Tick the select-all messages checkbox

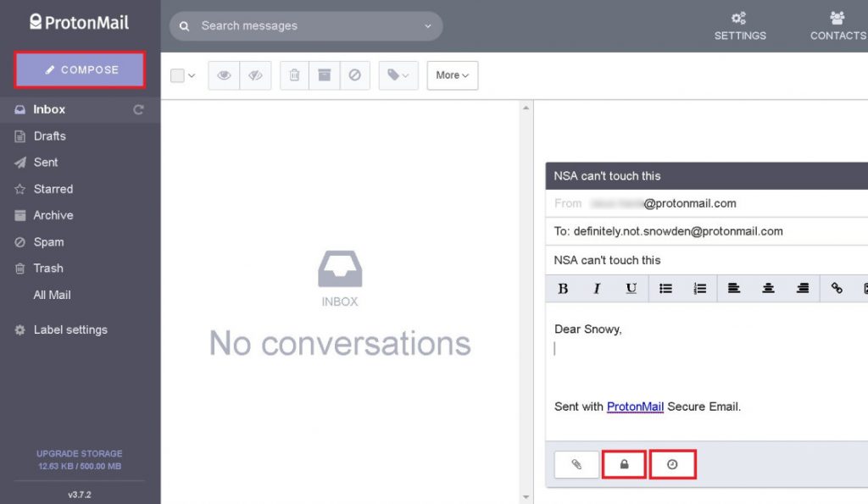177,75
